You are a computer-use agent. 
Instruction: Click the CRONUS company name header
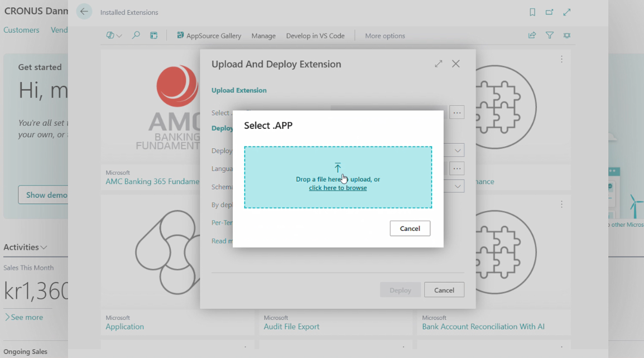point(36,11)
